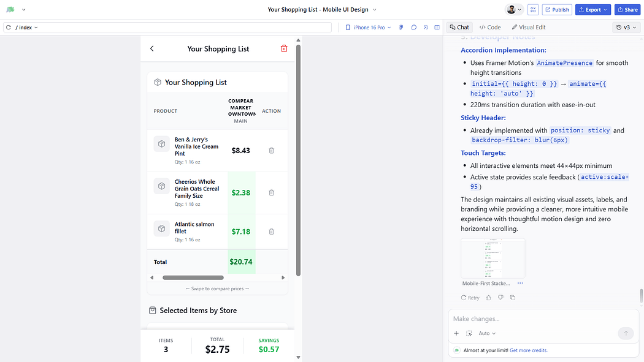Open the v3 version history dropdown

[x=626, y=28]
